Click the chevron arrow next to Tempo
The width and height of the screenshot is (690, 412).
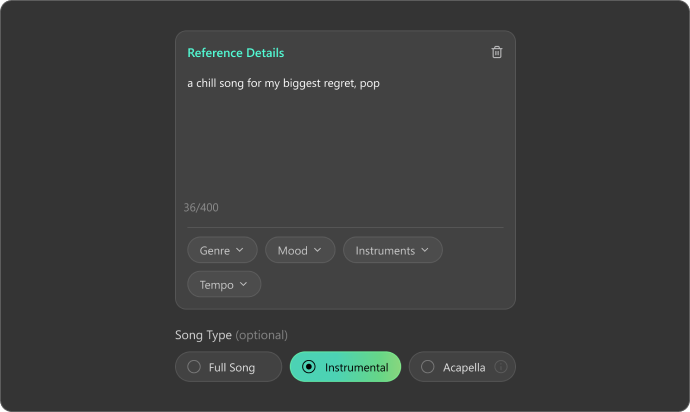click(243, 284)
